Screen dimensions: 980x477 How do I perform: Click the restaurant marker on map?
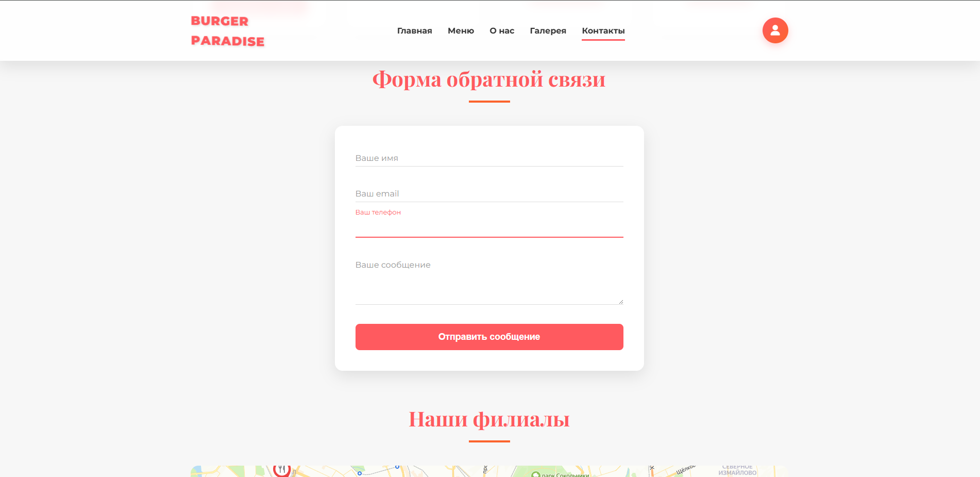[x=282, y=470]
